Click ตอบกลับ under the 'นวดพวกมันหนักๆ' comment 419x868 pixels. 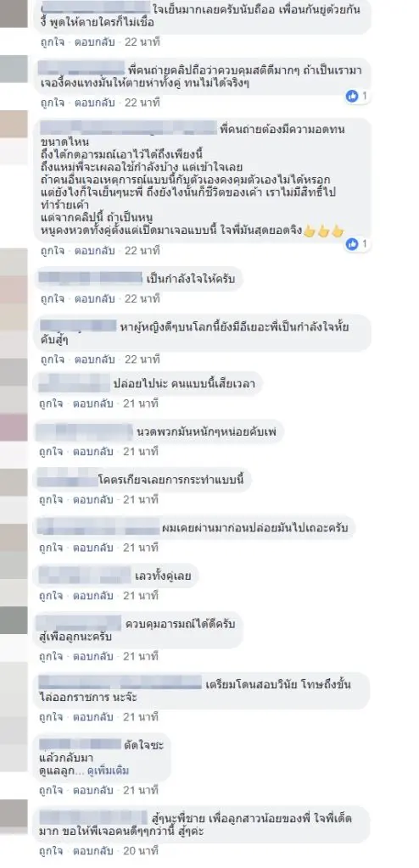tap(93, 452)
